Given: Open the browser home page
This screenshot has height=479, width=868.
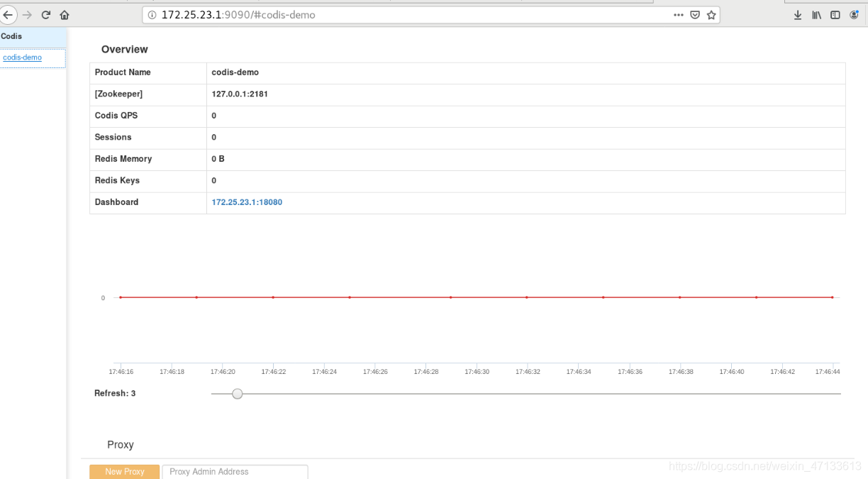Looking at the screenshot, I should click(x=65, y=15).
